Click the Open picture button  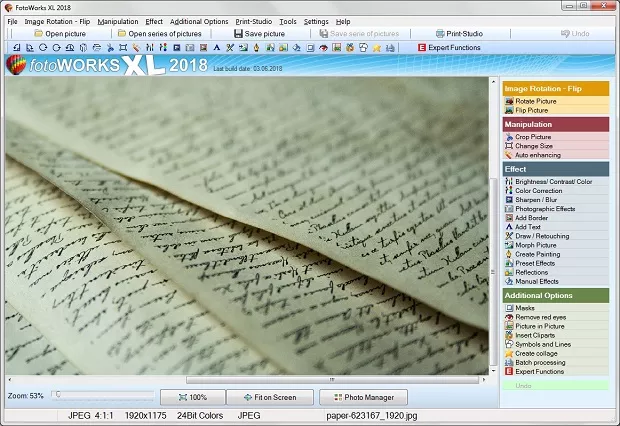[x=60, y=34]
